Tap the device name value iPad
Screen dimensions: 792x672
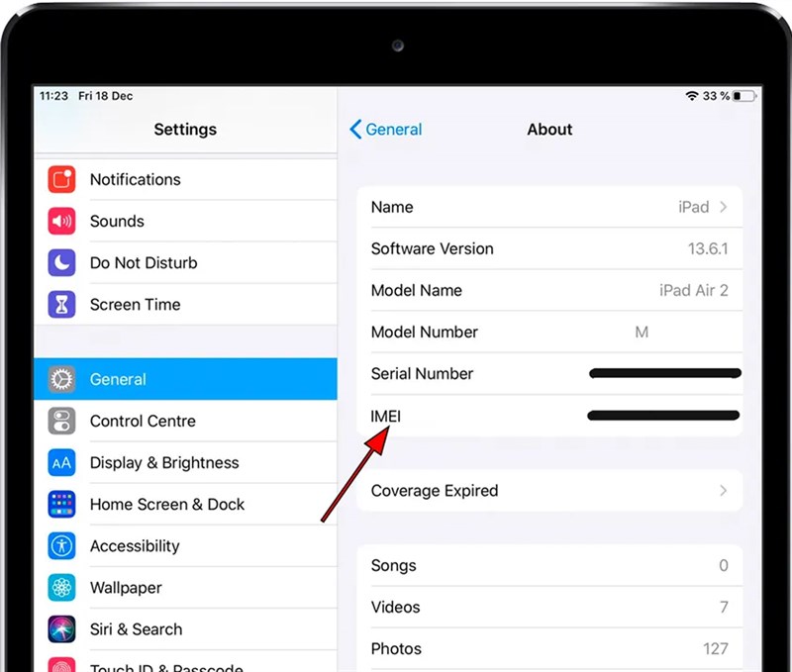point(694,207)
